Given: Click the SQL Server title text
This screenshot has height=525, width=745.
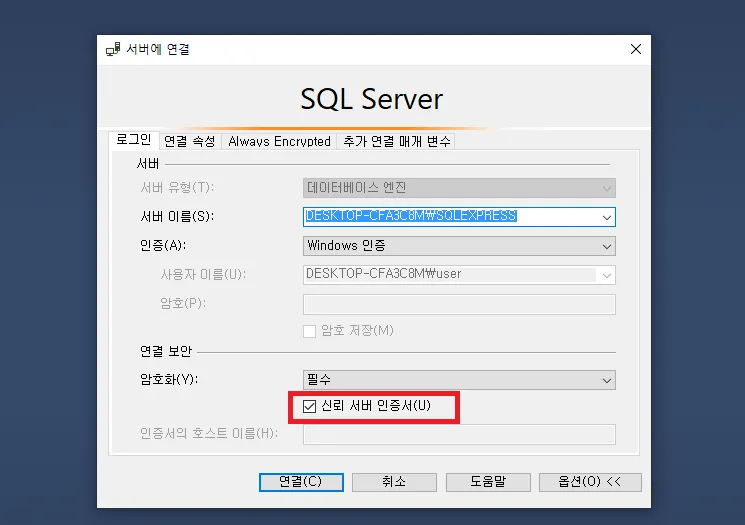Looking at the screenshot, I should coord(372,99).
